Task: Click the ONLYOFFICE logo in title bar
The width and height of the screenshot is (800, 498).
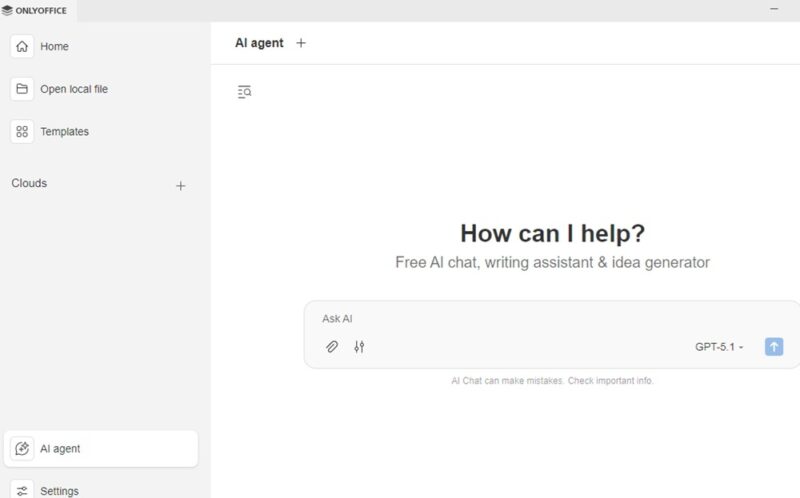Action: [x=35, y=10]
